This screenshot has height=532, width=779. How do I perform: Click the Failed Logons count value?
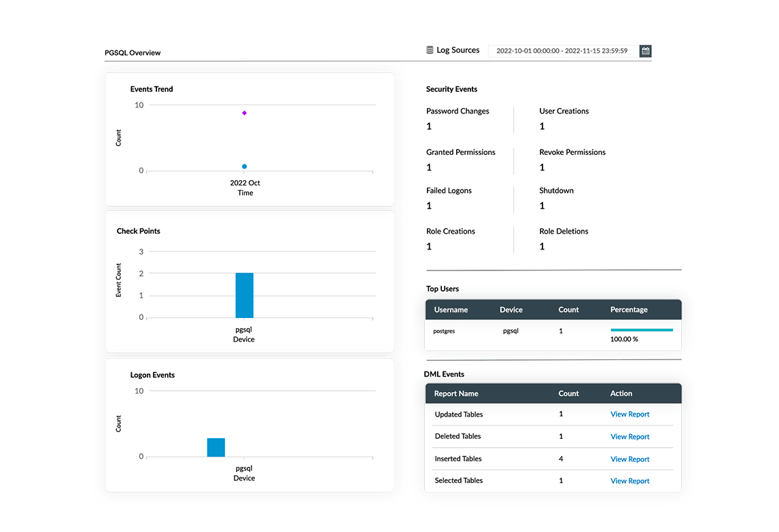pyautogui.click(x=429, y=206)
